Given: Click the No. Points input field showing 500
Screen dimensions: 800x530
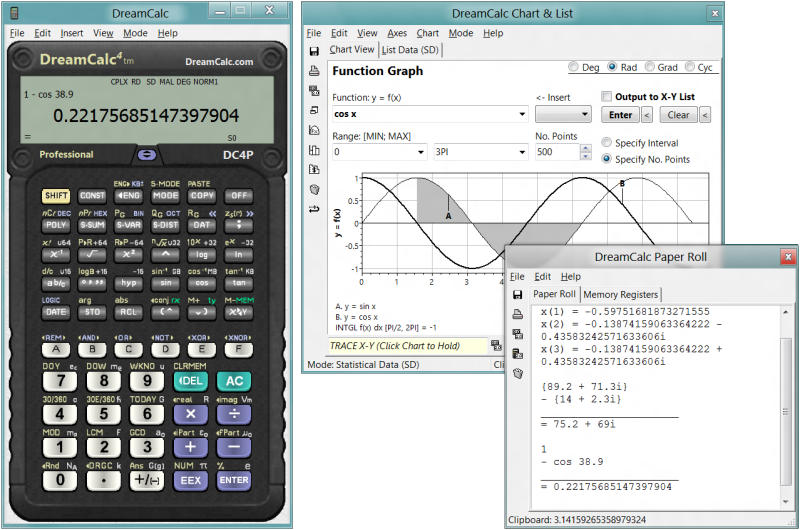Looking at the screenshot, I should (557, 152).
